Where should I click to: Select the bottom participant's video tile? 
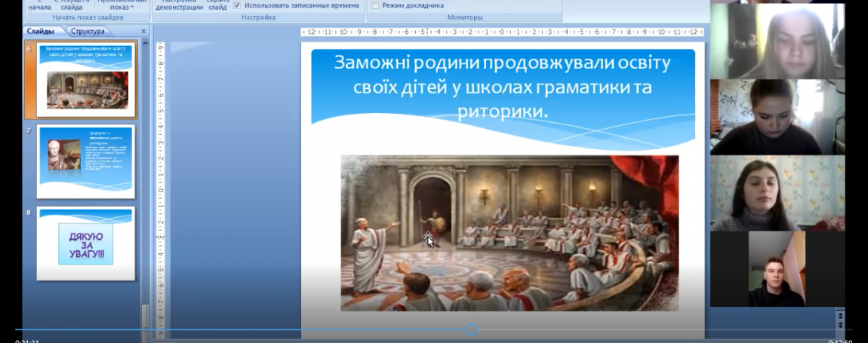776,269
